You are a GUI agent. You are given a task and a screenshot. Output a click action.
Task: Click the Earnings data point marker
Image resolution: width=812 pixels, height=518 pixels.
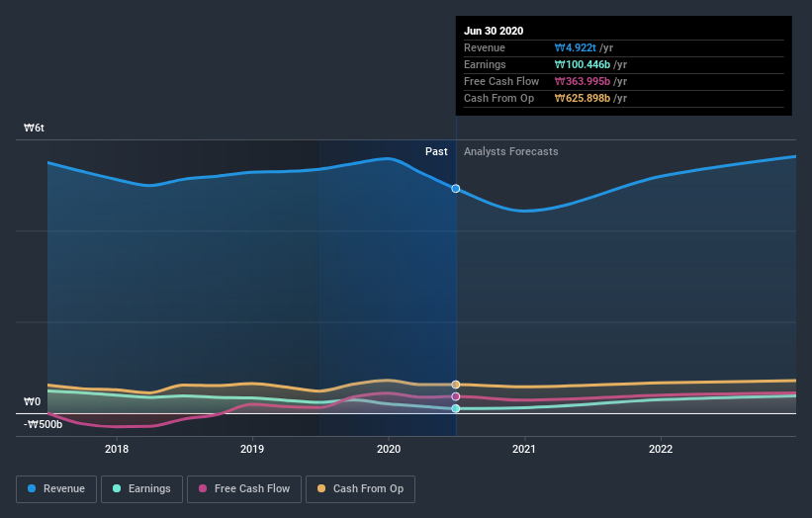pyautogui.click(x=456, y=409)
